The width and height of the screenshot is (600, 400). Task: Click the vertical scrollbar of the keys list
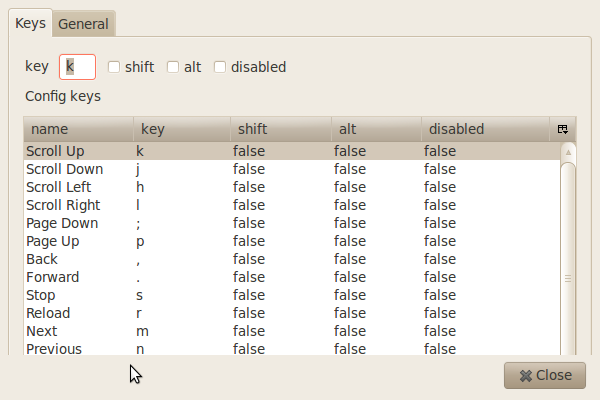point(568,250)
